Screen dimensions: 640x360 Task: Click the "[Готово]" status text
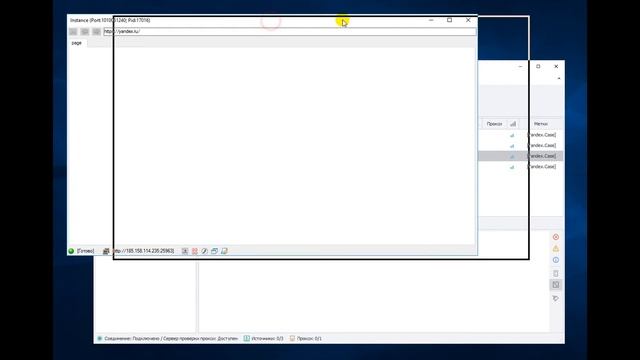[x=86, y=251]
